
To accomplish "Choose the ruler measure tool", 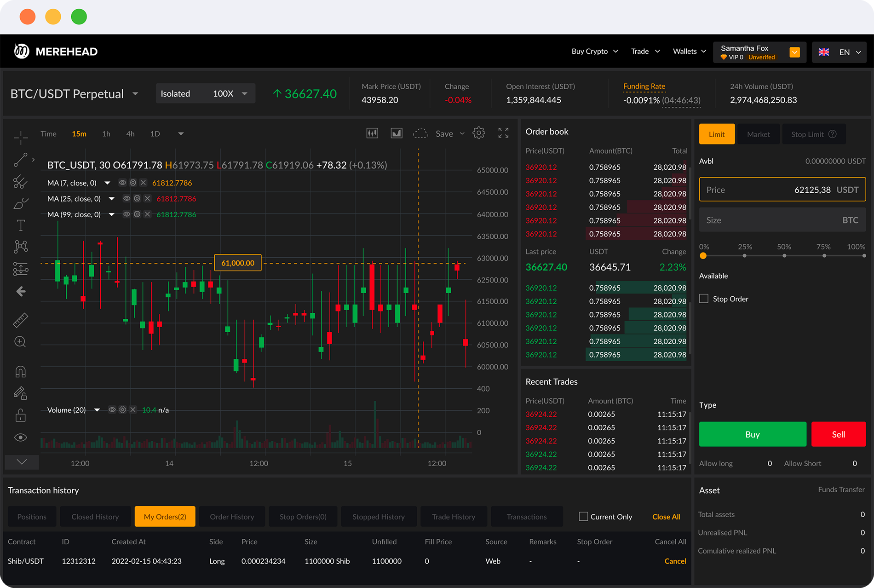I will pos(21,320).
